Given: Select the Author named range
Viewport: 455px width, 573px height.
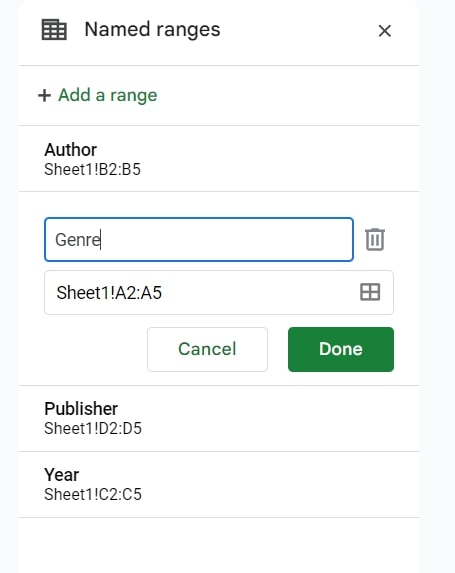Looking at the screenshot, I should [219, 159].
